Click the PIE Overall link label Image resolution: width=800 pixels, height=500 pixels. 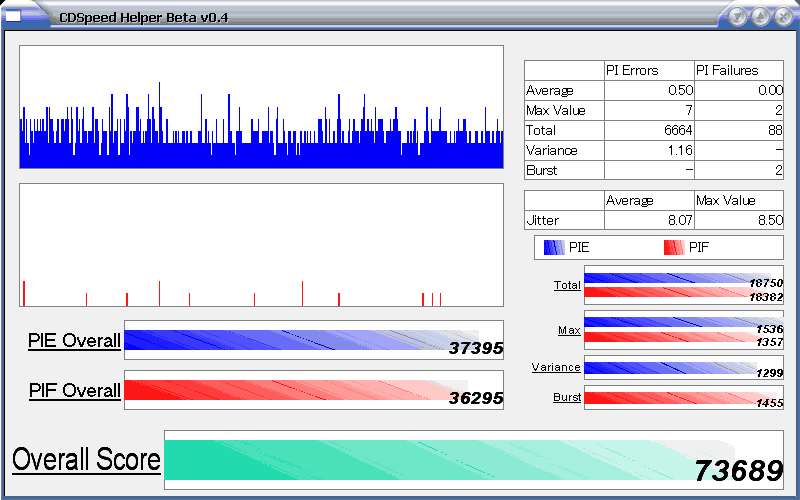(x=75, y=341)
